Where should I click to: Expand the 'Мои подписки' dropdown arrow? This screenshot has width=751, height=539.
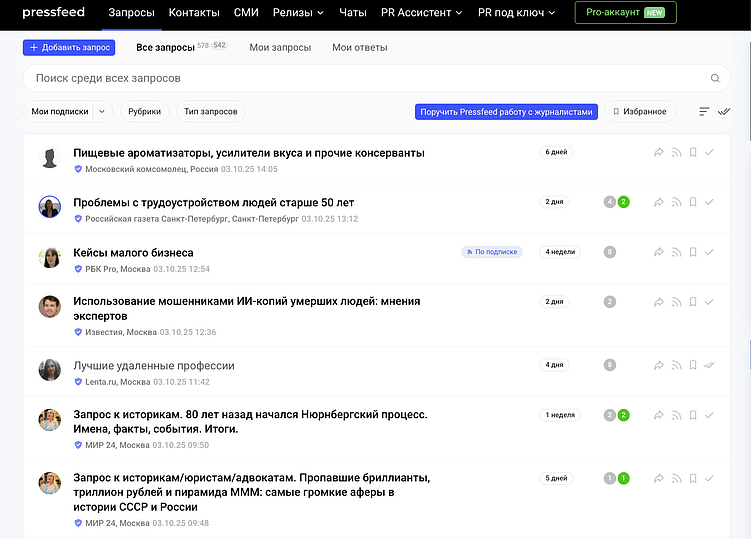(102, 112)
